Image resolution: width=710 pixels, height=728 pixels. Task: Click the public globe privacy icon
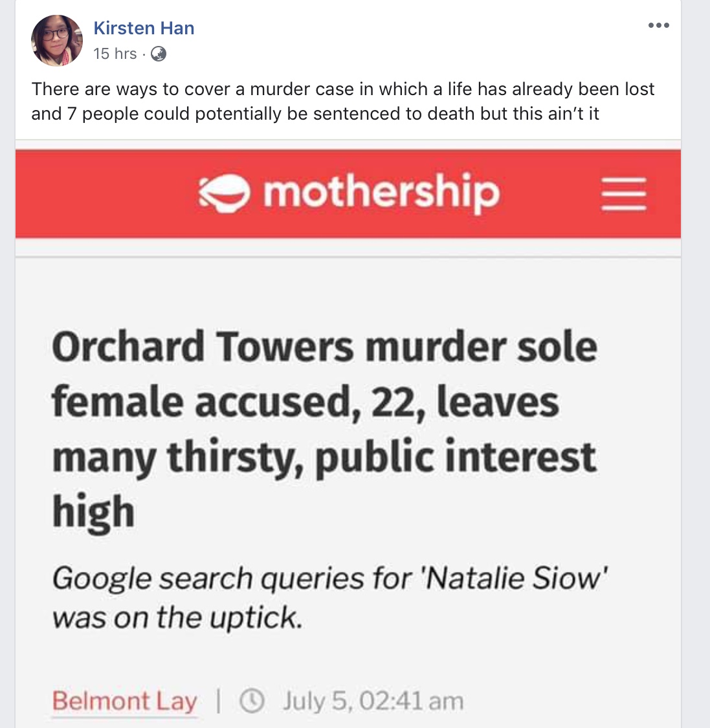159,54
